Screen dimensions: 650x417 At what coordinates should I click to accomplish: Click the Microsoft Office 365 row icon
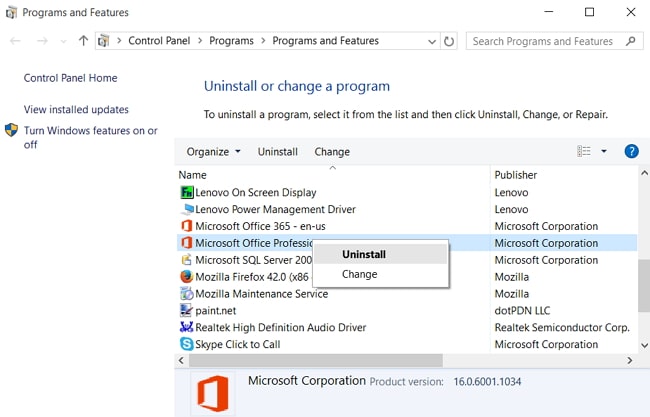click(187, 226)
